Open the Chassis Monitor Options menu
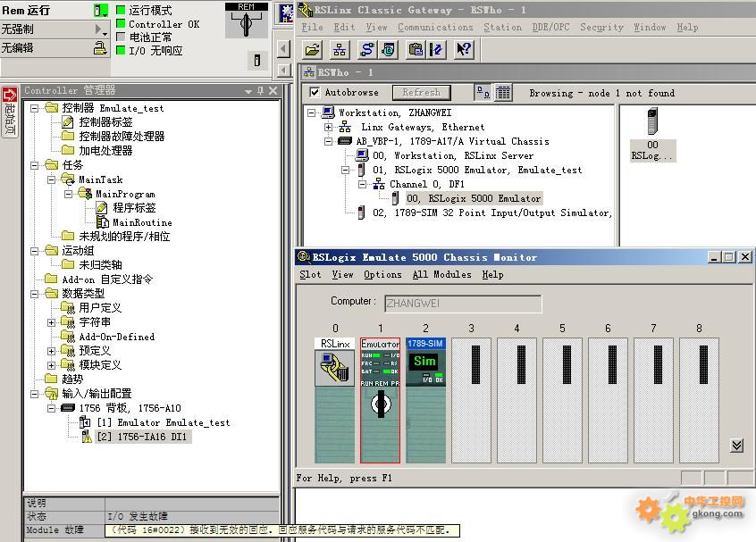This screenshot has height=542, width=756. (x=382, y=275)
